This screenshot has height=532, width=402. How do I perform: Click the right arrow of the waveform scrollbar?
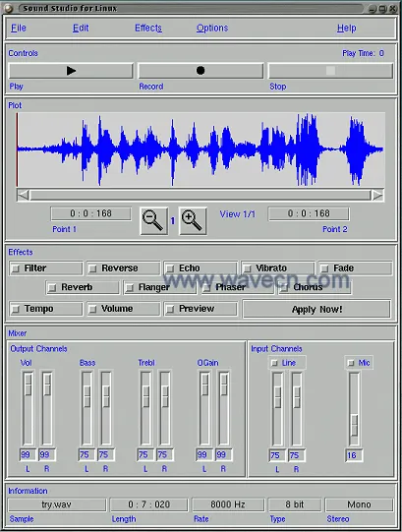point(377,195)
